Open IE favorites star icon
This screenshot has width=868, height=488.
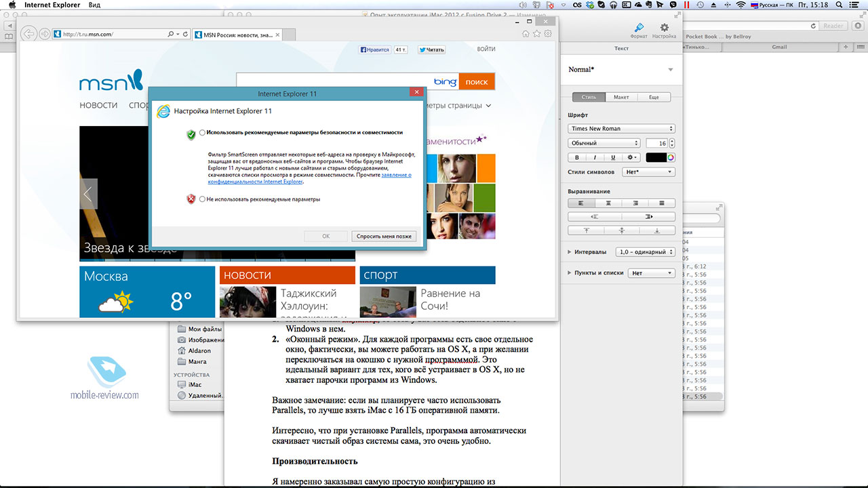tap(537, 34)
